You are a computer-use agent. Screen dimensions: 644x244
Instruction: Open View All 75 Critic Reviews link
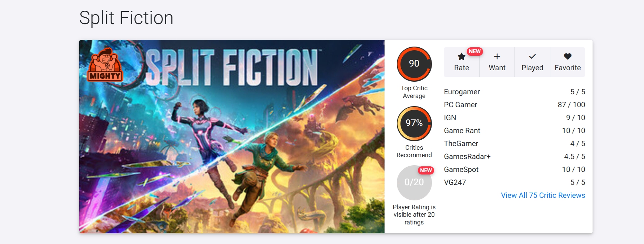coord(543,195)
